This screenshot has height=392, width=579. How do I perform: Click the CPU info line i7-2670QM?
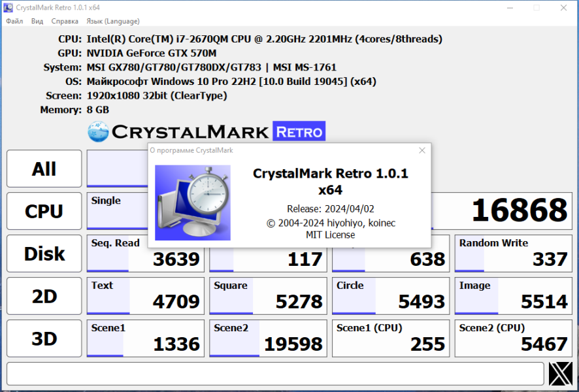(265, 39)
